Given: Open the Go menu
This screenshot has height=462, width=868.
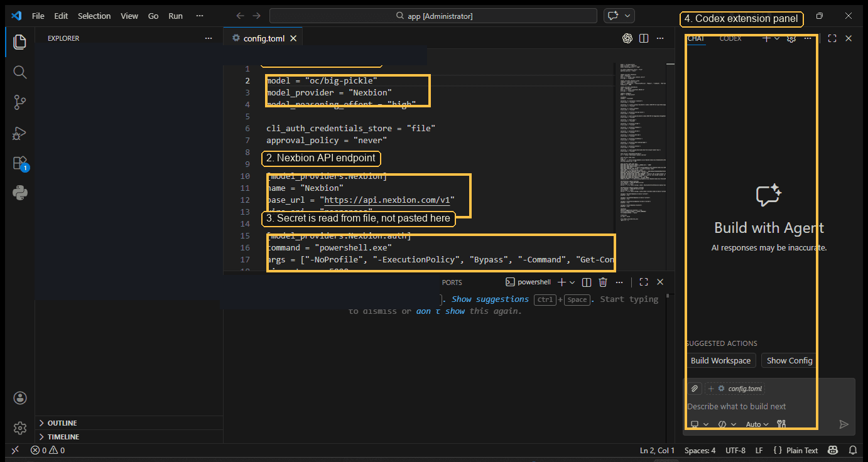Looking at the screenshot, I should coord(153,16).
